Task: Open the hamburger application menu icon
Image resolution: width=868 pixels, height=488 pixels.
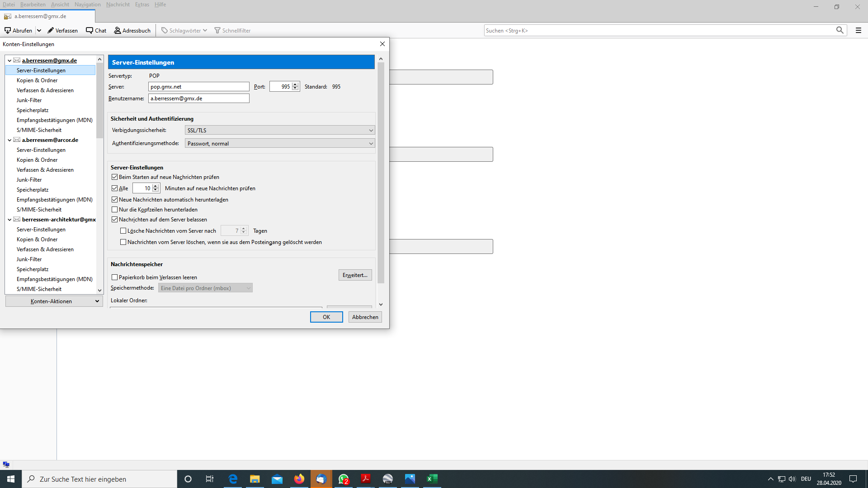Action: click(859, 30)
